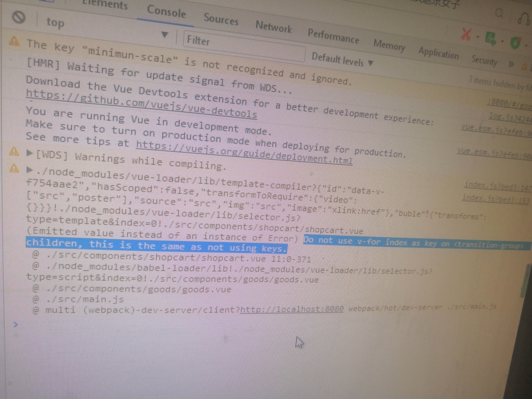Select the Console tab
The image size is (532, 399).
coord(167,12)
